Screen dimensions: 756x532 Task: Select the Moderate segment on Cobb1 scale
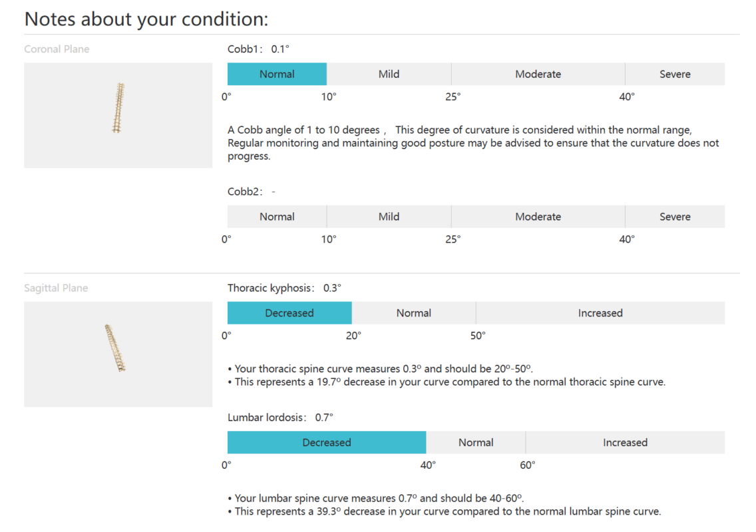pyautogui.click(x=538, y=74)
